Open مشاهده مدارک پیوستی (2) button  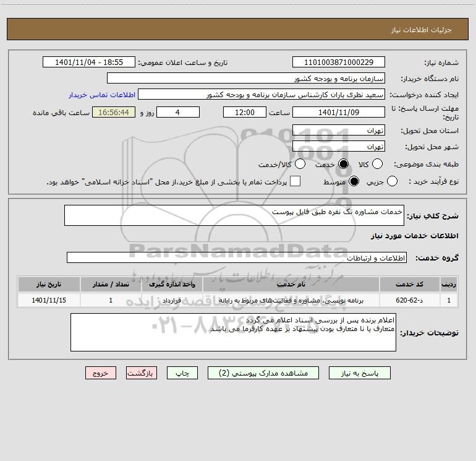click(263, 373)
